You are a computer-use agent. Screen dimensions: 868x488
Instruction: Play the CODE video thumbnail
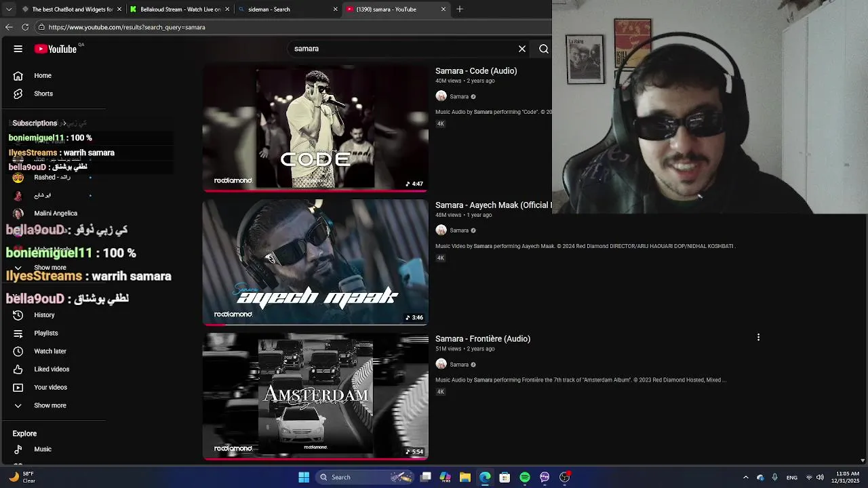[315, 128]
